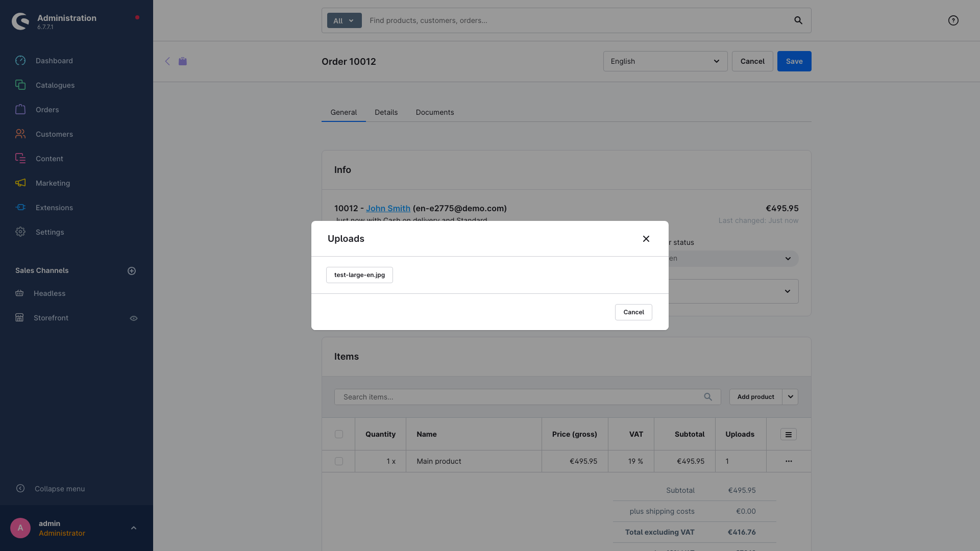Switch to the Documents tab

[x=434, y=112]
